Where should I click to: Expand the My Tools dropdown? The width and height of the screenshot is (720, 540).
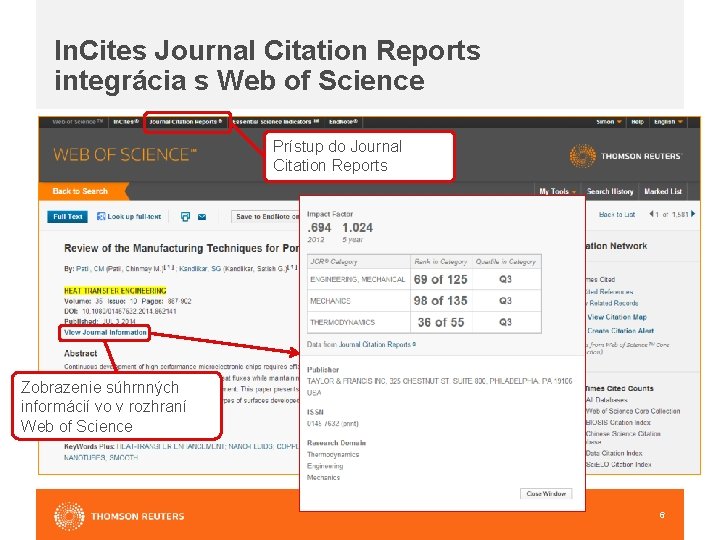tap(557, 191)
